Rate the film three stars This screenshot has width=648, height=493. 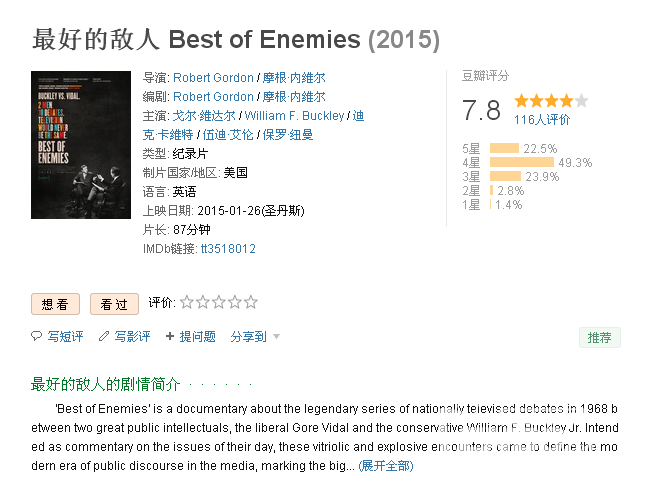tap(219, 302)
